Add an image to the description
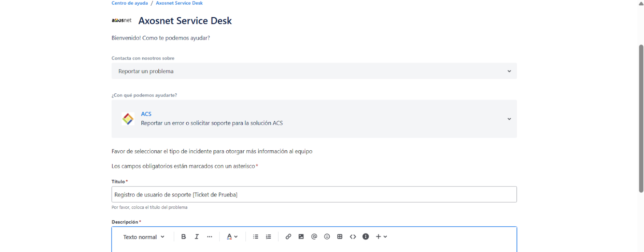This screenshot has width=644, height=252. (301, 237)
